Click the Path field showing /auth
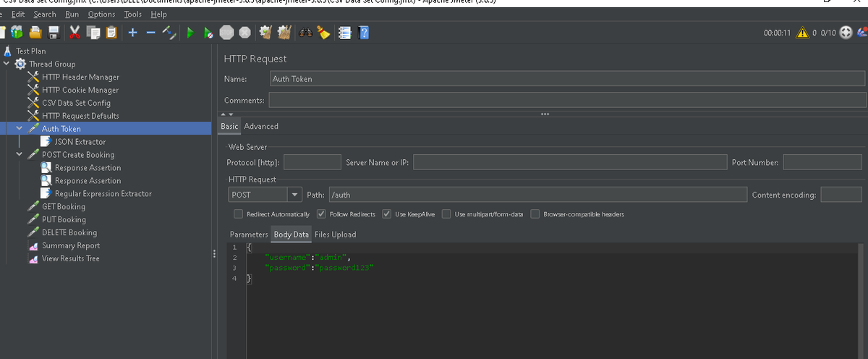This screenshot has height=359, width=868. coord(537,195)
